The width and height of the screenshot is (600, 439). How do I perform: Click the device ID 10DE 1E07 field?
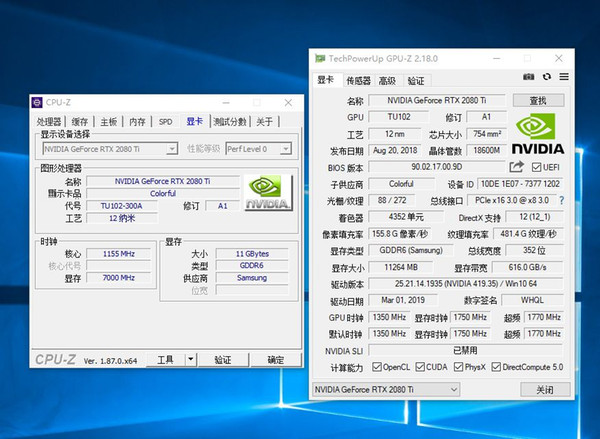click(520, 184)
